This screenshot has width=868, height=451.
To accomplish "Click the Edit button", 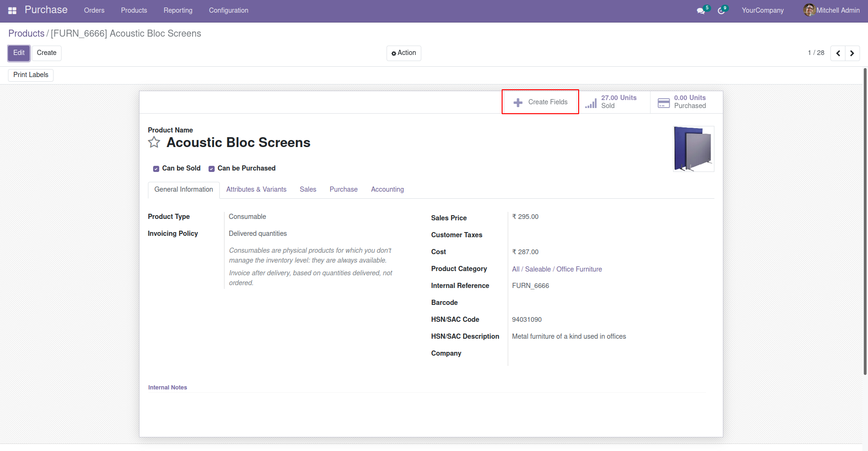I will click(19, 53).
